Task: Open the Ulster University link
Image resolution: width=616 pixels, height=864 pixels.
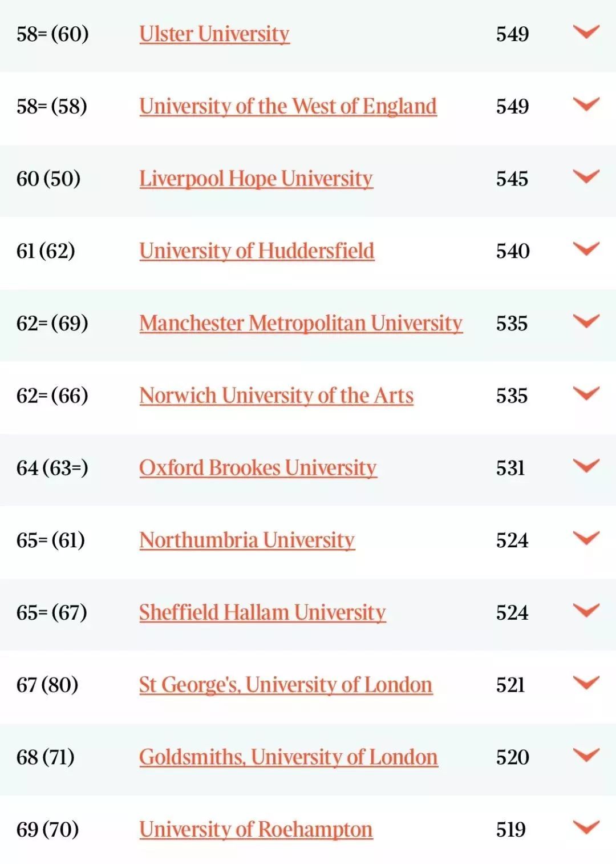Action: pyautogui.click(x=214, y=34)
